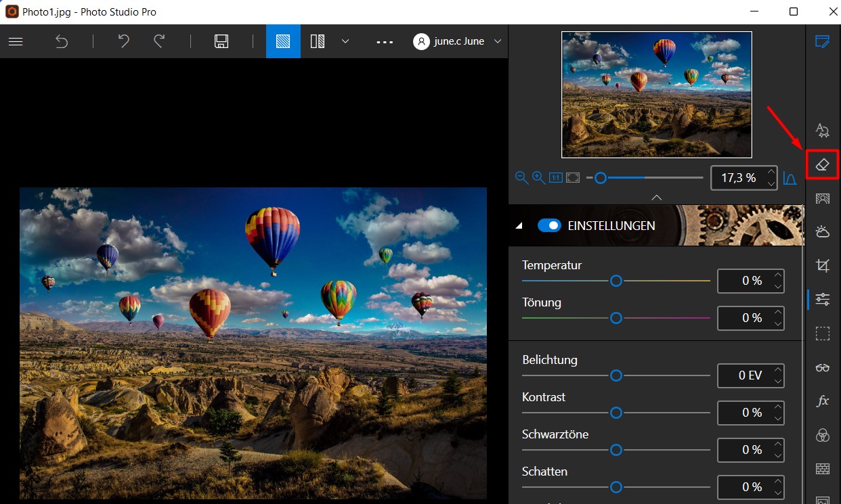The width and height of the screenshot is (841, 504).
Task: Click the hot air balloon photo canvas
Action: tap(253, 343)
